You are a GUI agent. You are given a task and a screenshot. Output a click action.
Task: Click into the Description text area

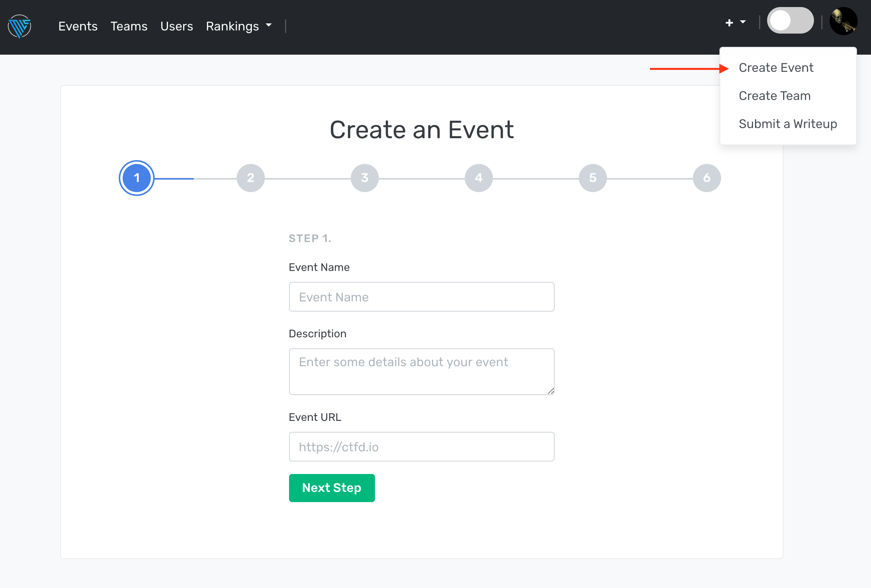(421, 371)
